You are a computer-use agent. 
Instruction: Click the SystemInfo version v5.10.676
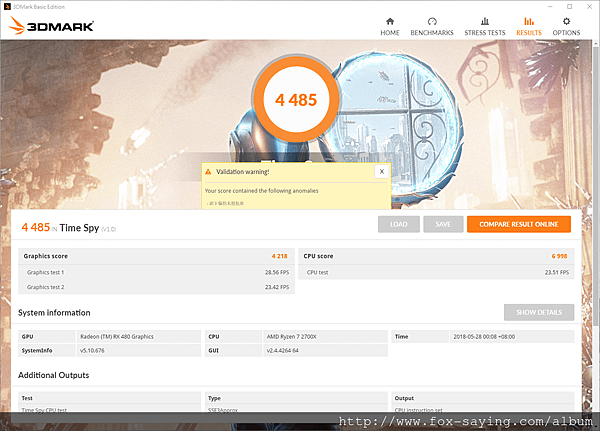pos(92,350)
